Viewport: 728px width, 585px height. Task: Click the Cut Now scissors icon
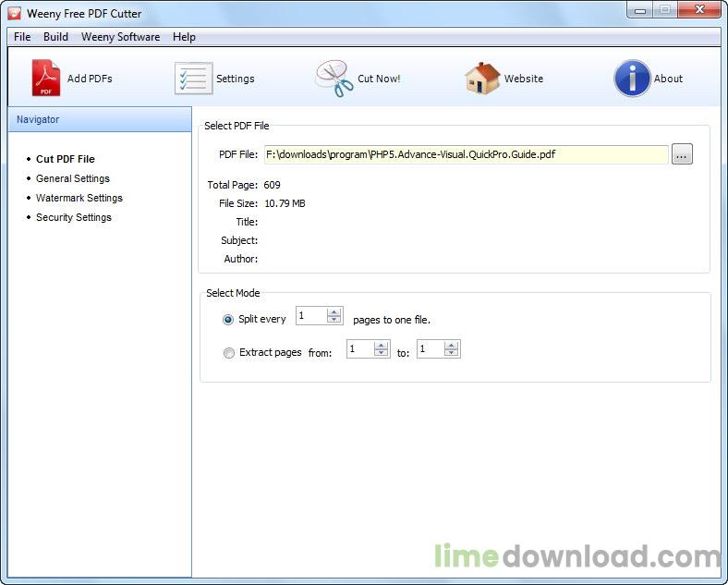334,79
